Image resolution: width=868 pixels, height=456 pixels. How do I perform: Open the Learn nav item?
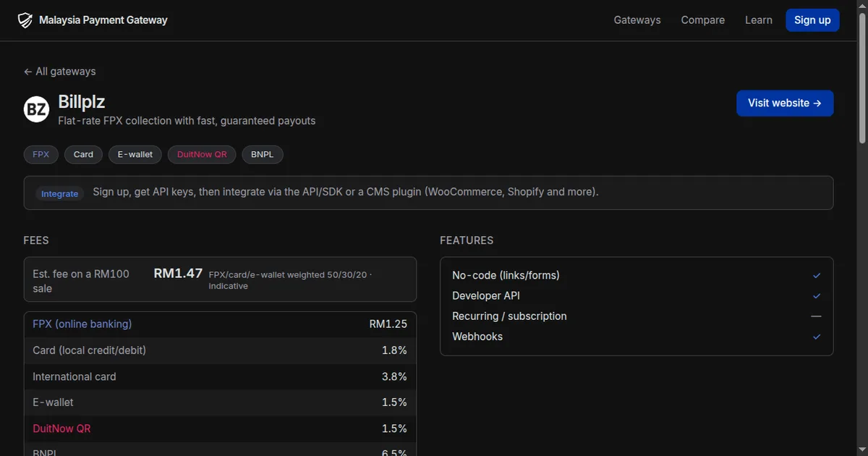point(759,20)
